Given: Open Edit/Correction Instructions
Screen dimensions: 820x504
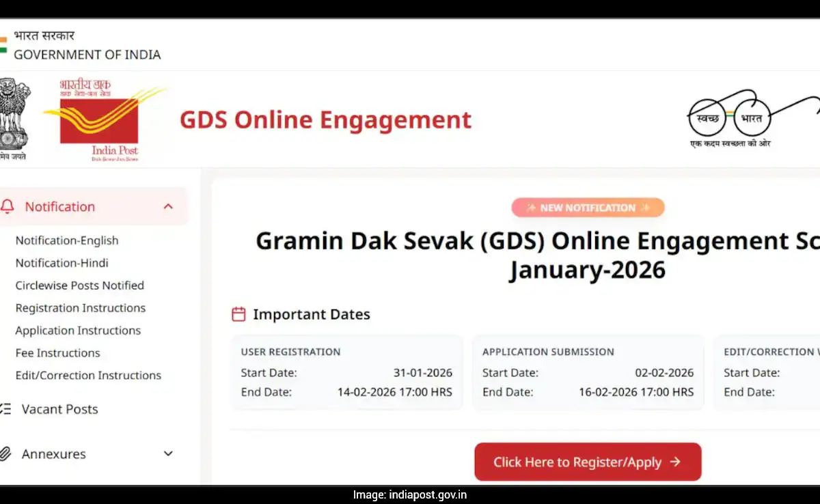Looking at the screenshot, I should pyautogui.click(x=88, y=376).
